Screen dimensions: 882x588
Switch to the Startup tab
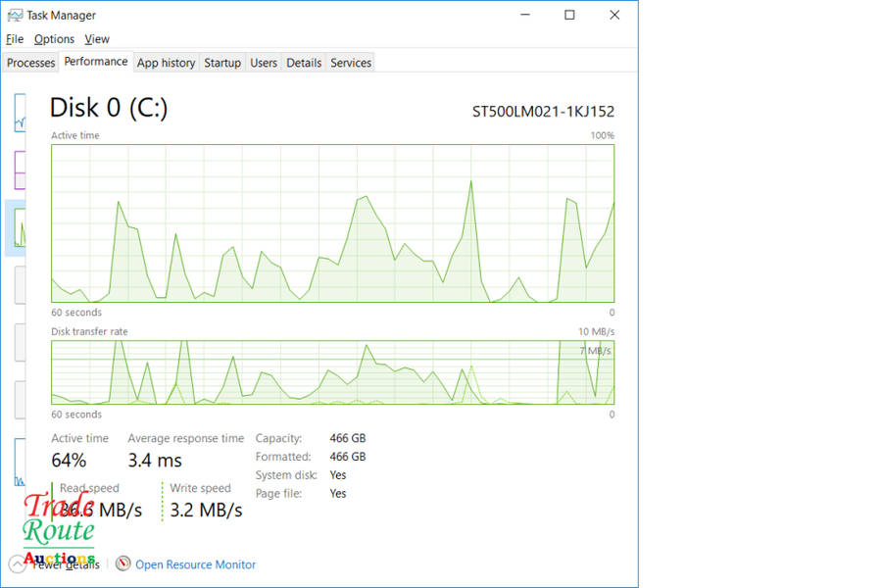click(x=222, y=63)
